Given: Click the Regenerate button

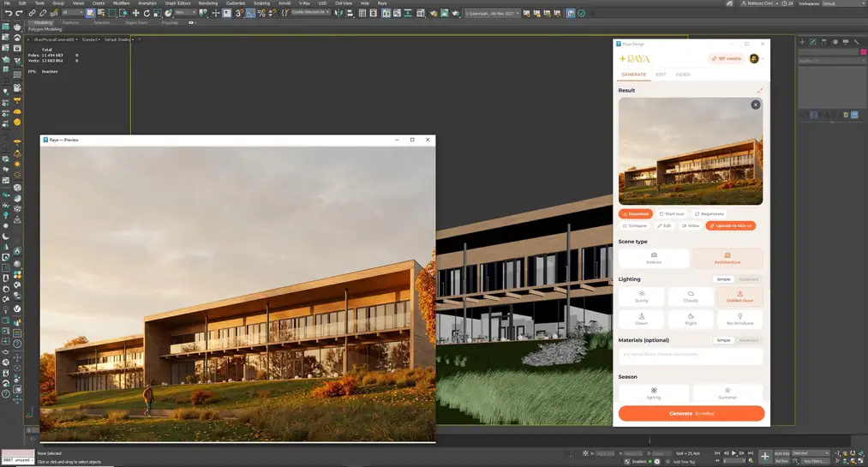Looking at the screenshot, I should [709, 213].
